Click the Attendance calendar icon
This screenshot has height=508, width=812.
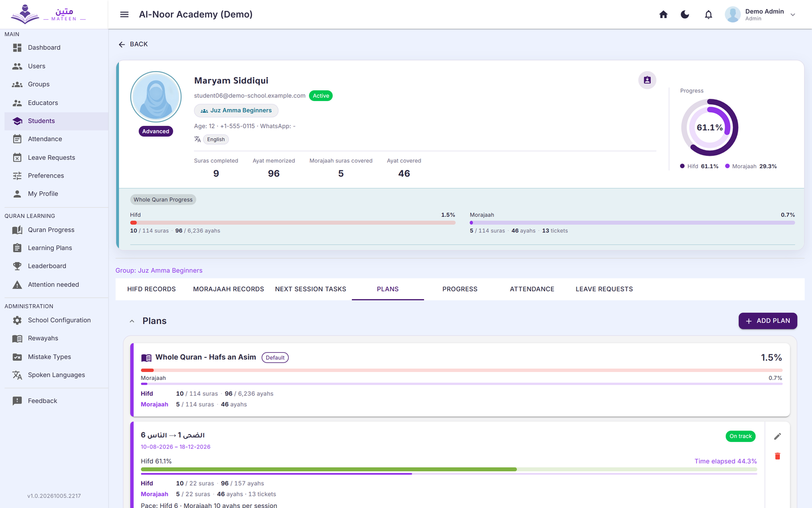(17, 139)
